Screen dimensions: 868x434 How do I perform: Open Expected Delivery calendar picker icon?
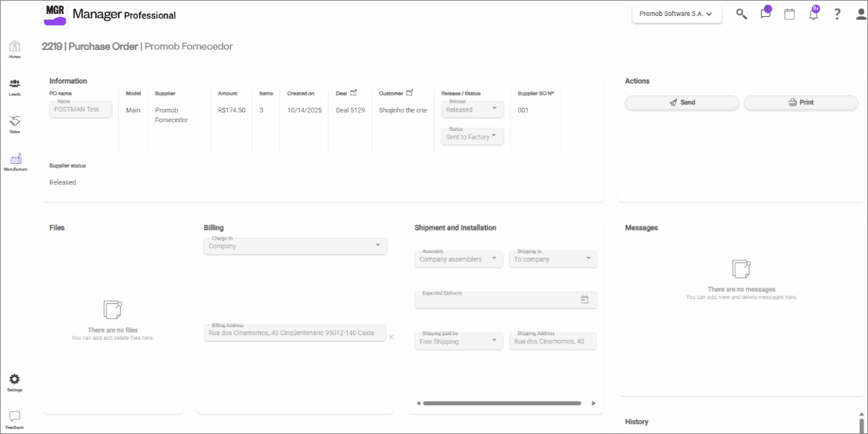pyautogui.click(x=584, y=300)
